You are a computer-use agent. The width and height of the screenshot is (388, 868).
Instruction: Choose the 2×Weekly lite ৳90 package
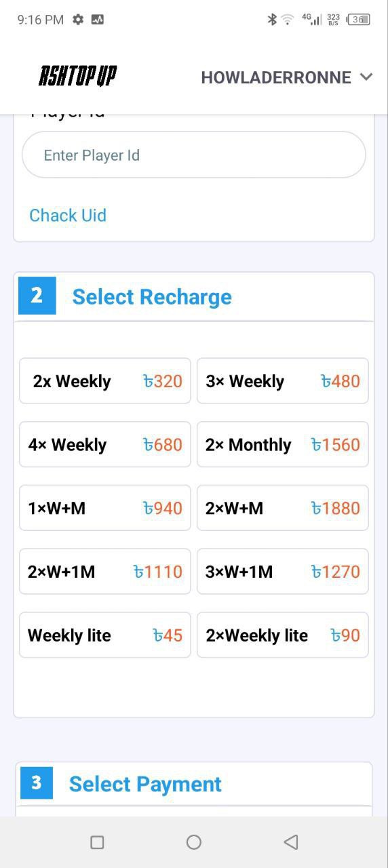(283, 635)
